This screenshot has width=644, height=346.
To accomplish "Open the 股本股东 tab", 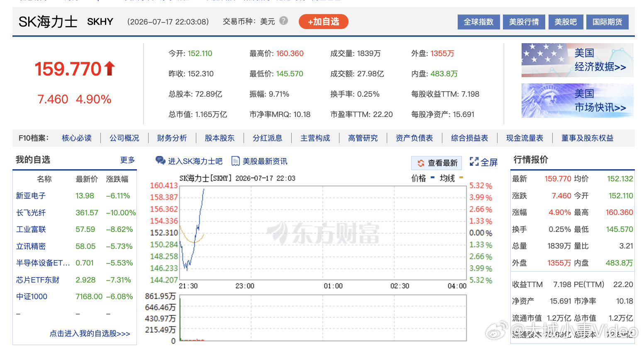I will click(x=220, y=138).
